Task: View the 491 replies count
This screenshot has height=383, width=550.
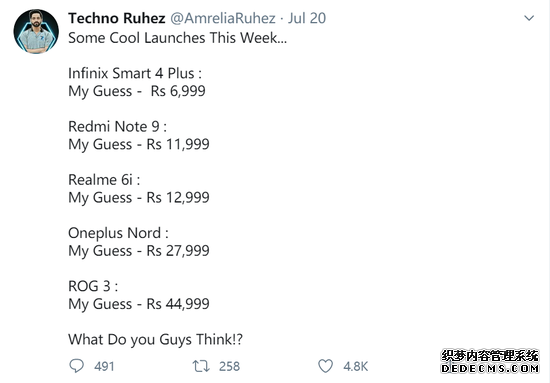Action: click(x=104, y=367)
